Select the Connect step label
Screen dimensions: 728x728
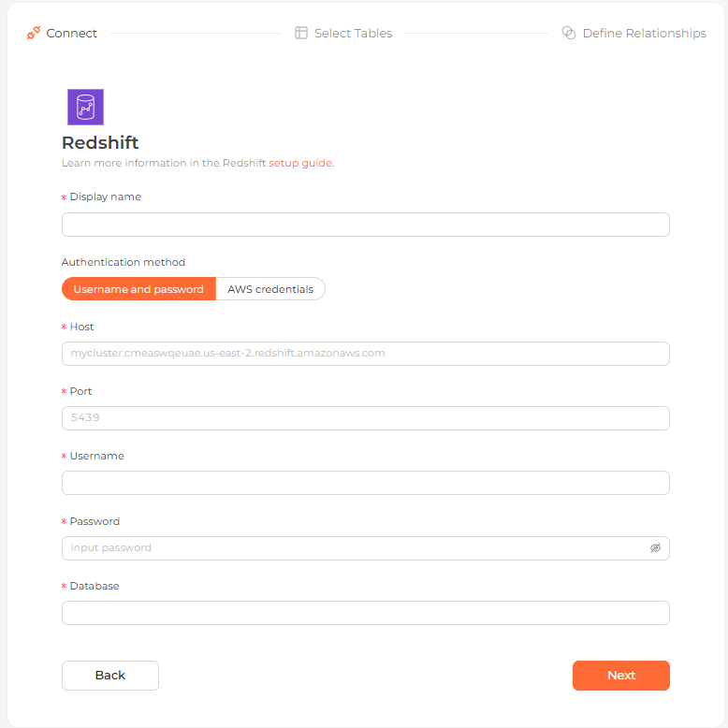point(71,33)
